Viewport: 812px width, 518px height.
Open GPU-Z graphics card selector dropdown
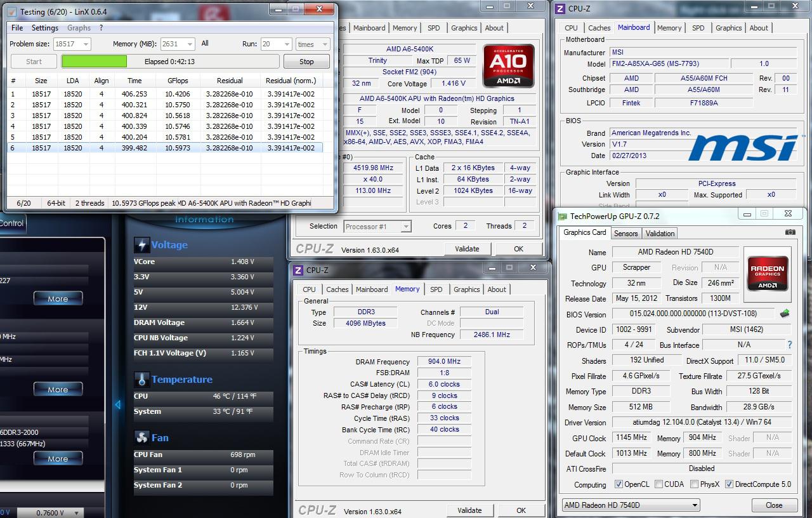pos(631,505)
